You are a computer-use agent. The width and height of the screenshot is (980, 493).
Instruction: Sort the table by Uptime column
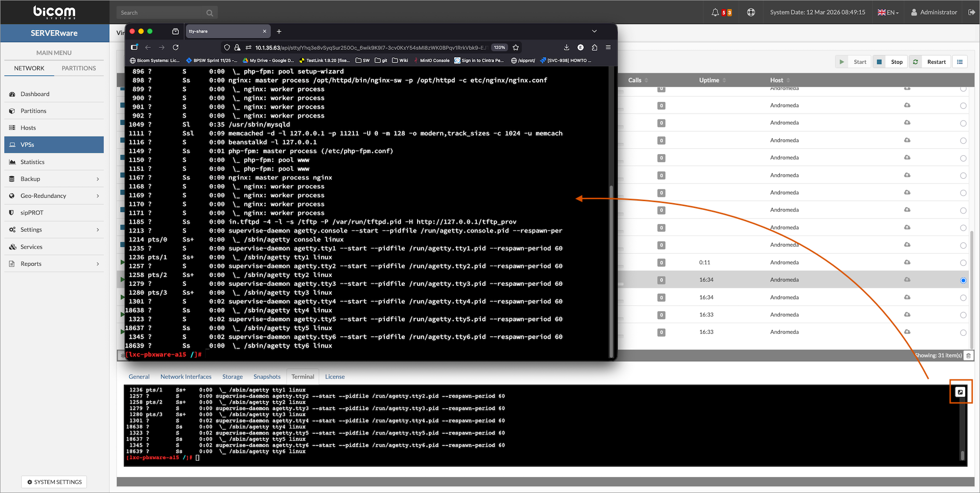click(713, 80)
